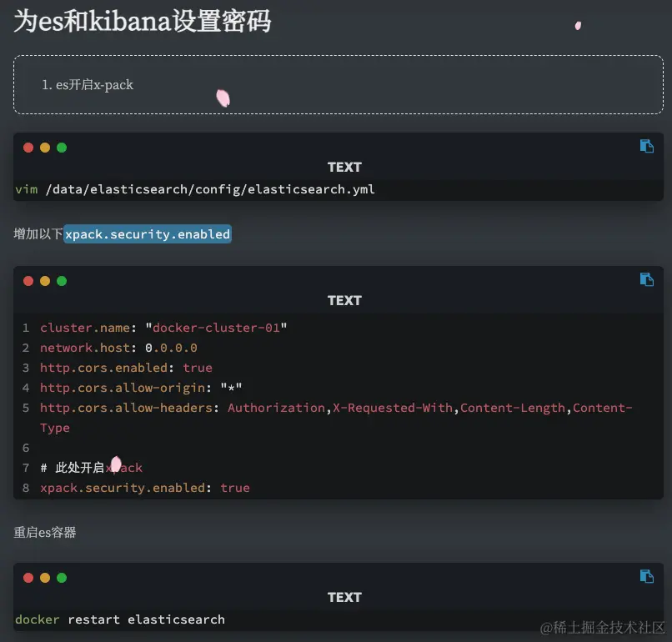The image size is (672, 642).
Task: Click the xpack.security.enabled inline code tag
Action: 148,234
